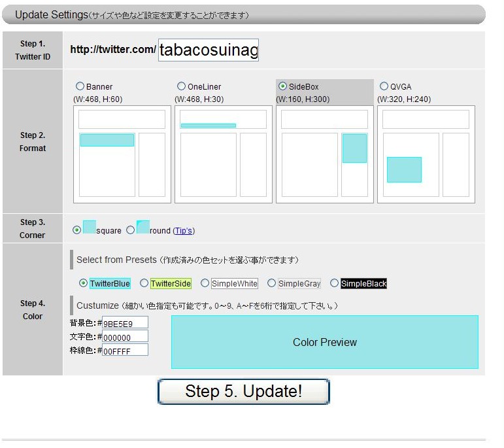Click the (W:468, H:30) size text
The width and height of the screenshot is (504, 448).
tap(199, 99)
